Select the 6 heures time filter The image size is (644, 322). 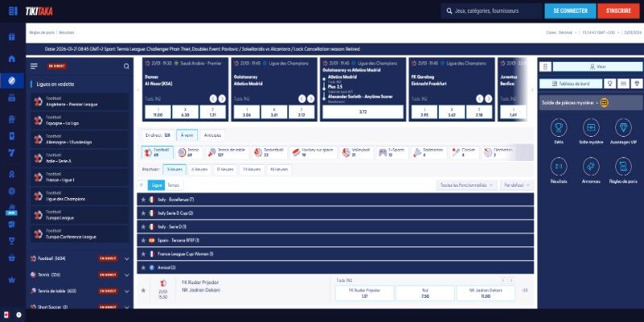(199, 169)
